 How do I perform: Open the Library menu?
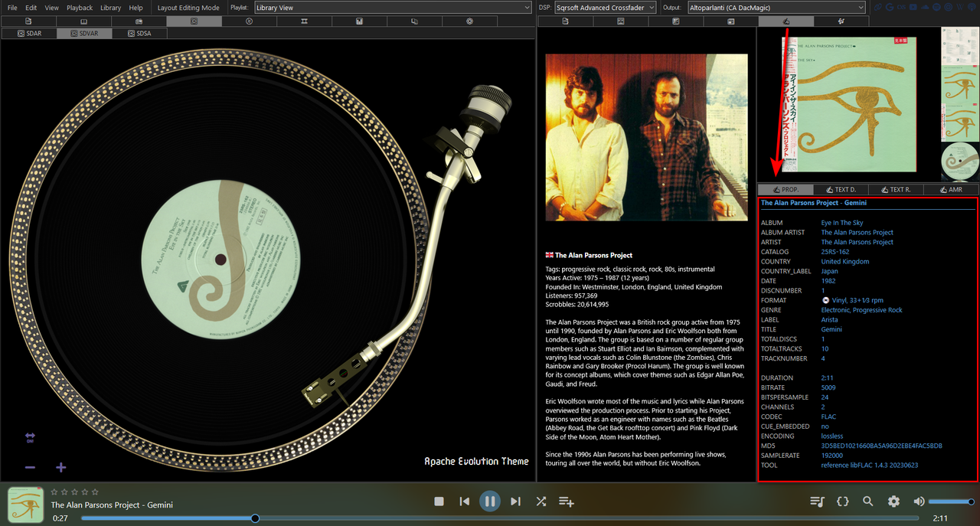(110, 8)
